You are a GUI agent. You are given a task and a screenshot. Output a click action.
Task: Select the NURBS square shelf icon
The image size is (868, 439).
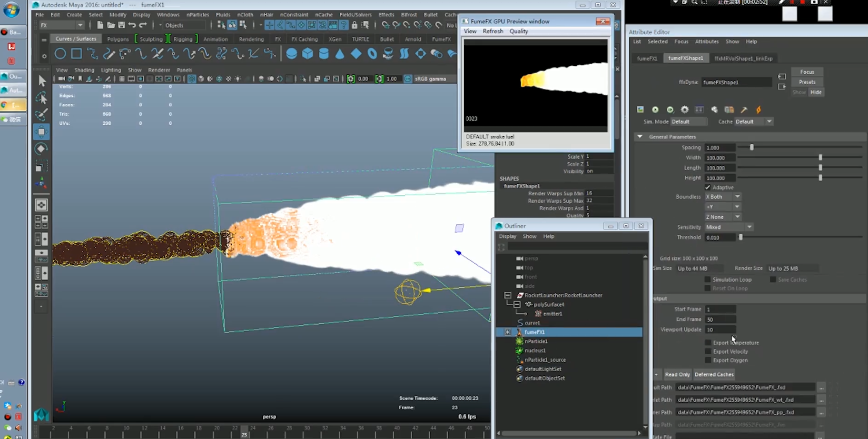pyautogui.click(x=76, y=54)
